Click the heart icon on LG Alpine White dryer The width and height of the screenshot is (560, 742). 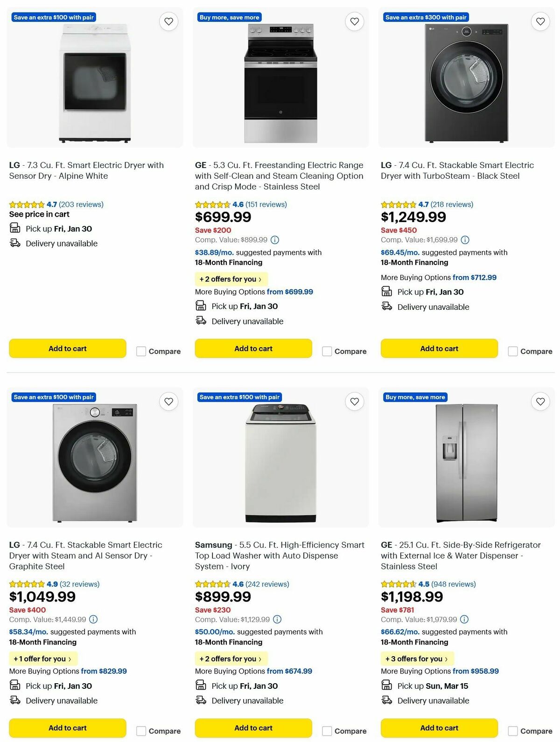pyautogui.click(x=168, y=21)
